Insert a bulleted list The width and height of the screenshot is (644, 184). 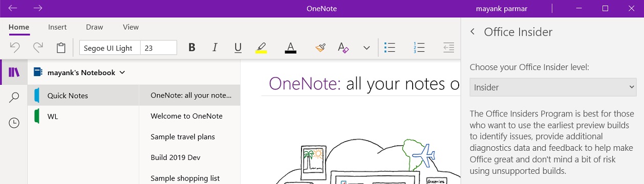pos(390,48)
